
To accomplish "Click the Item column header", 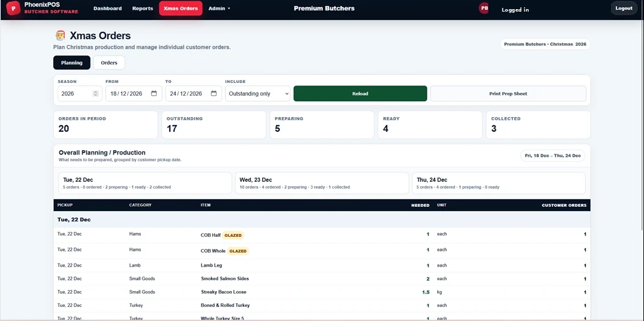I will tap(206, 205).
